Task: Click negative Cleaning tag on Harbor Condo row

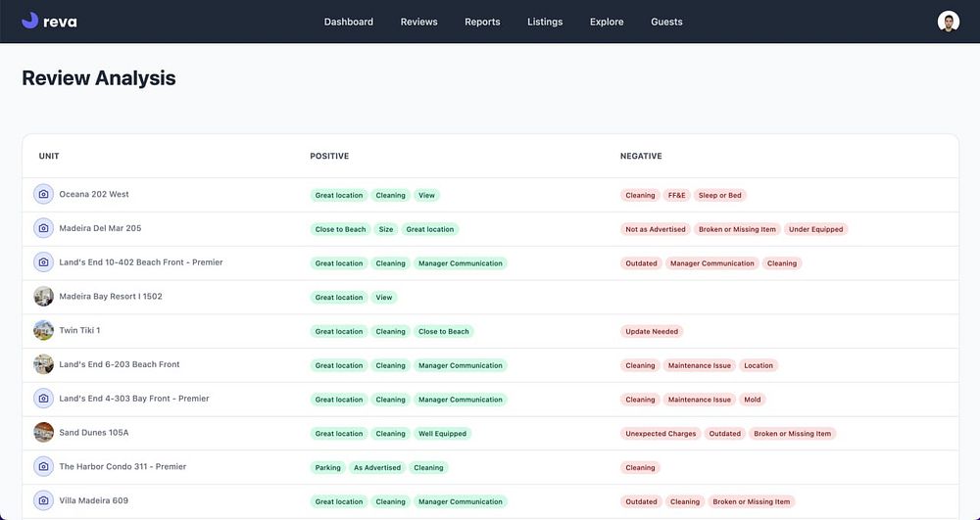Action: [641, 467]
